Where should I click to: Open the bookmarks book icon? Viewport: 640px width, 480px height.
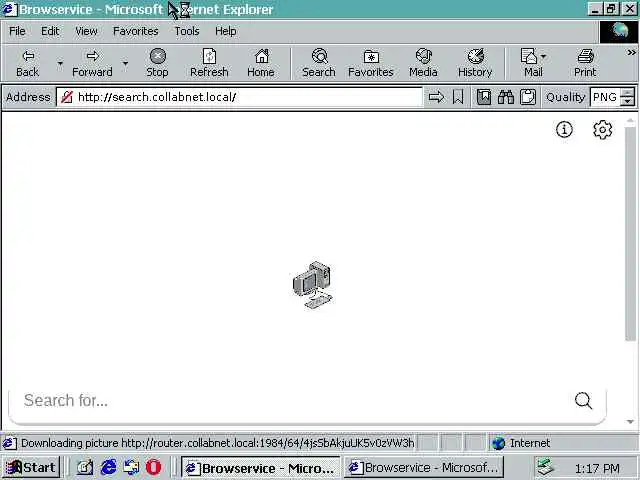(484, 97)
